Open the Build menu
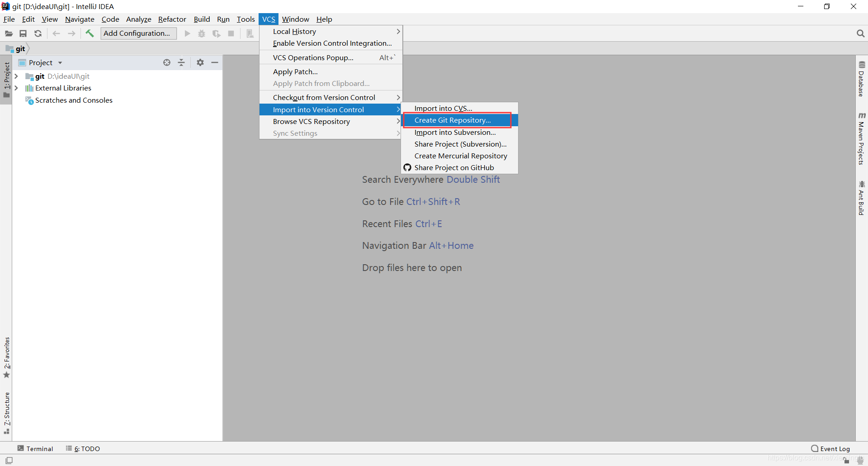The height and width of the screenshot is (466, 868). click(202, 19)
